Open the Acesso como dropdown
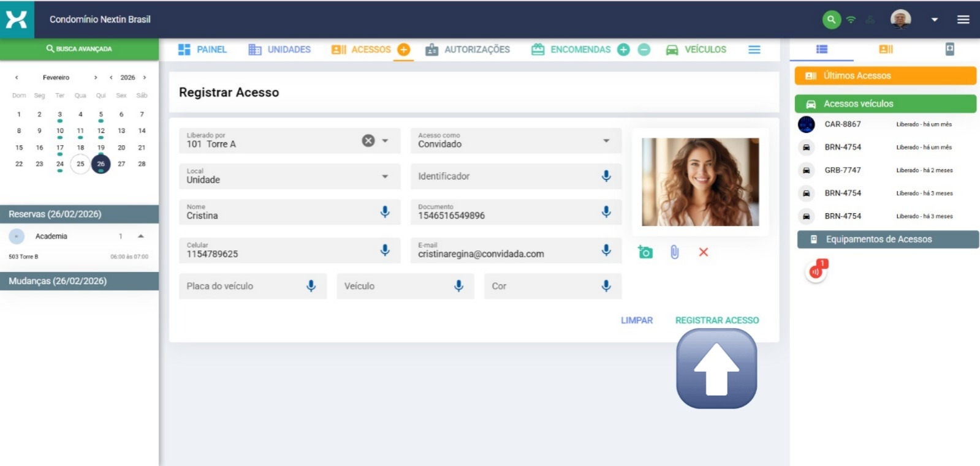The height and width of the screenshot is (466, 980). [x=606, y=141]
